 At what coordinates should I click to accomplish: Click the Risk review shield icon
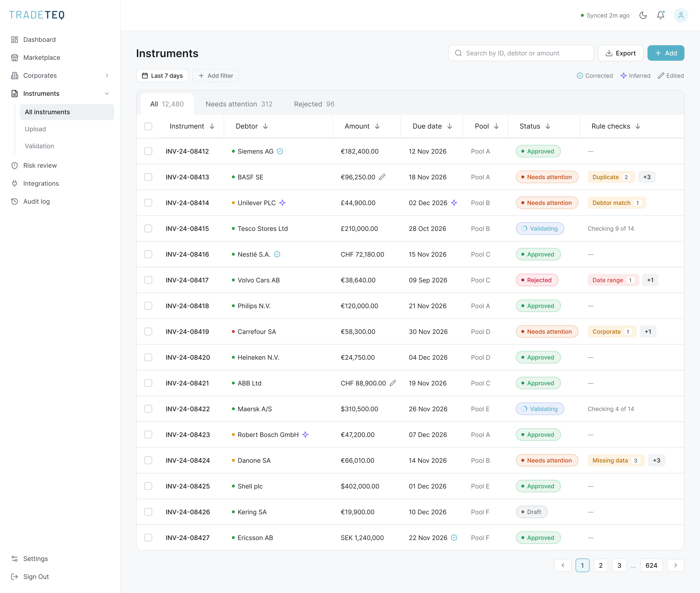[14, 165]
